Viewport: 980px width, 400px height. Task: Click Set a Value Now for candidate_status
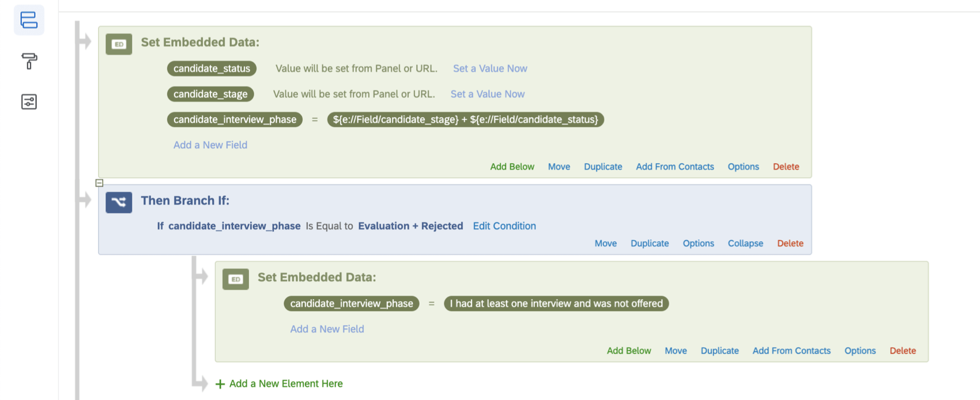click(x=490, y=69)
